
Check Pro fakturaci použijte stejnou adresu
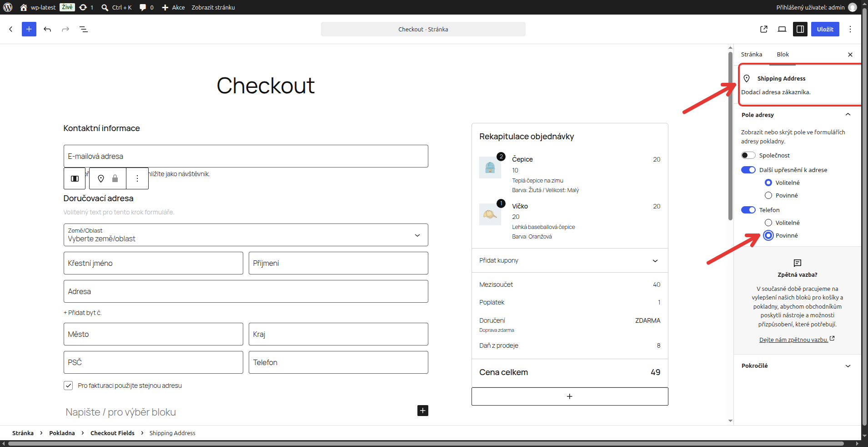click(x=68, y=386)
